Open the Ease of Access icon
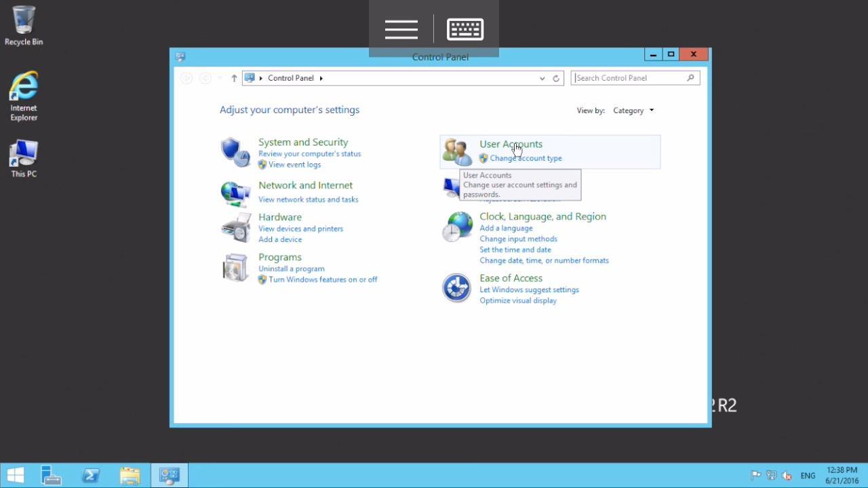This screenshot has height=488, width=868. [x=456, y=287]
